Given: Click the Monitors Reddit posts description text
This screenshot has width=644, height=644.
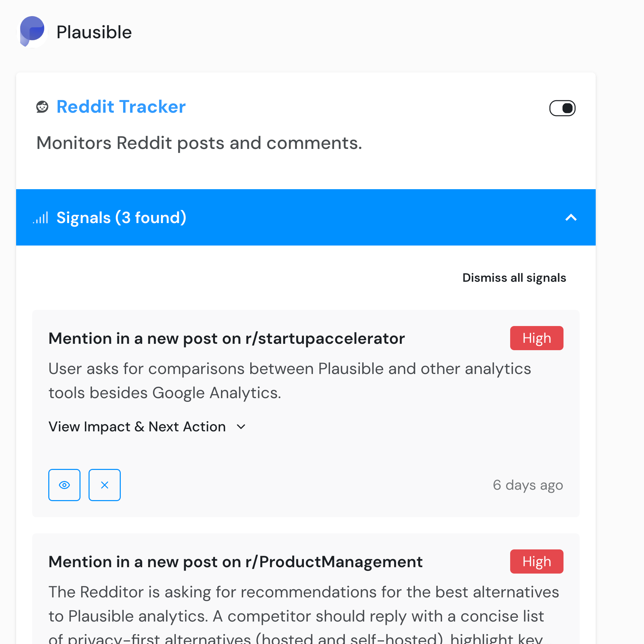Looking at the screenshot, I should pos(199,143).
